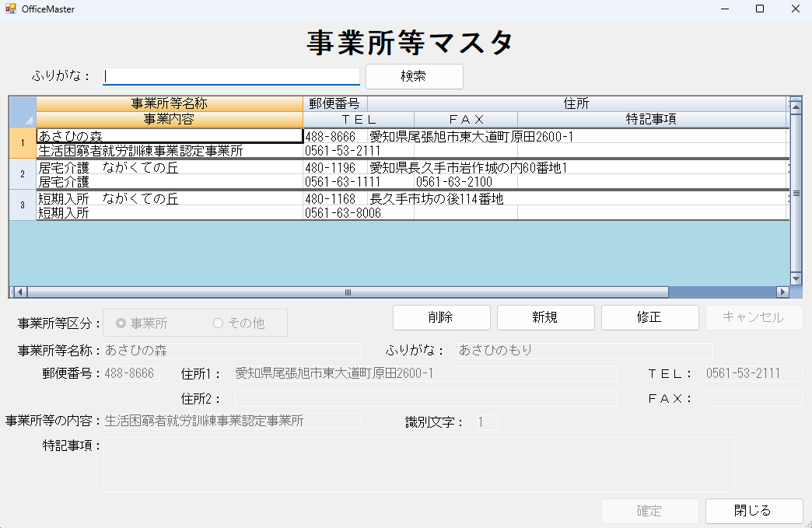
Task: Click address cell 長久手市坊の後114番地
Action: click(x=577, y=198)
